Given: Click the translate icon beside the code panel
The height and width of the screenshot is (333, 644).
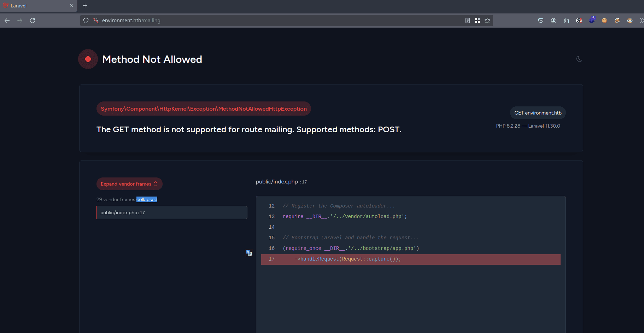Looking at the screenshot, I should tap(249, 253).
